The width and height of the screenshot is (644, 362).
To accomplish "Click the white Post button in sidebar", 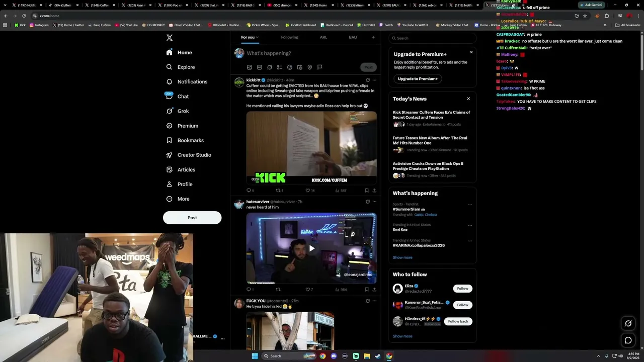I will click(192, 218).
